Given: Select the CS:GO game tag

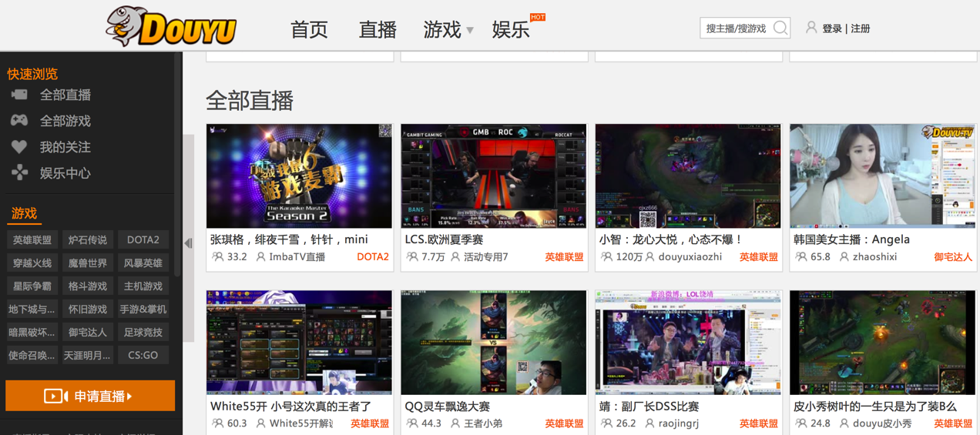Looking at the screenshot, I should click(143, 356).
